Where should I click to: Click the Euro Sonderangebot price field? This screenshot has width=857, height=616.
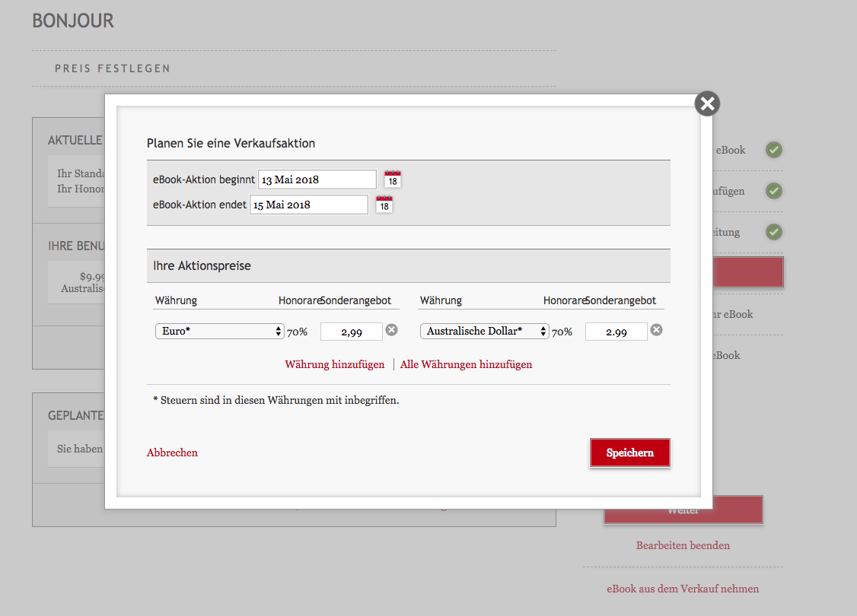(x=352, y=332)
